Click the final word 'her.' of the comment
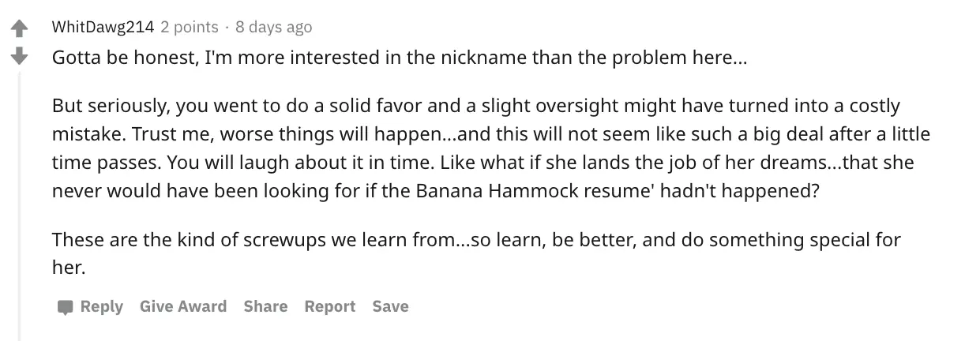 (x=68, y=268)
